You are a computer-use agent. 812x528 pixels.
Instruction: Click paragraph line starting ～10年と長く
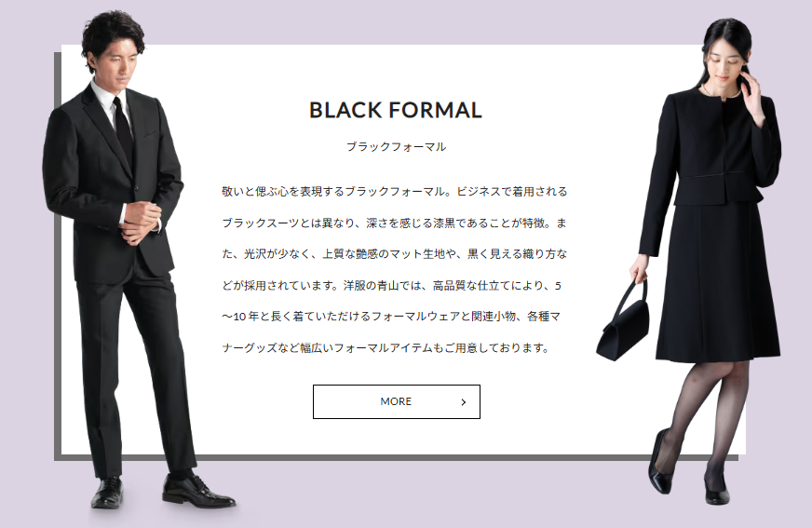tap(391, 317)
